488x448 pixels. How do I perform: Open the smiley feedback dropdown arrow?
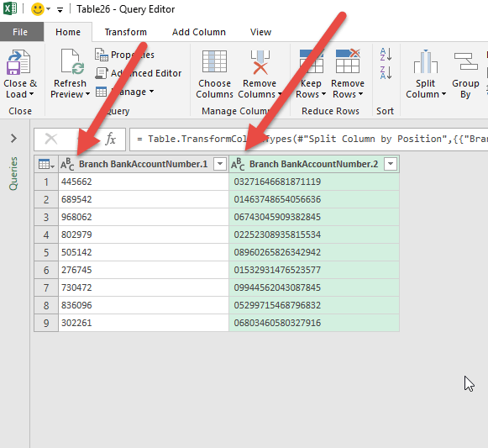[x=48, y=9]
